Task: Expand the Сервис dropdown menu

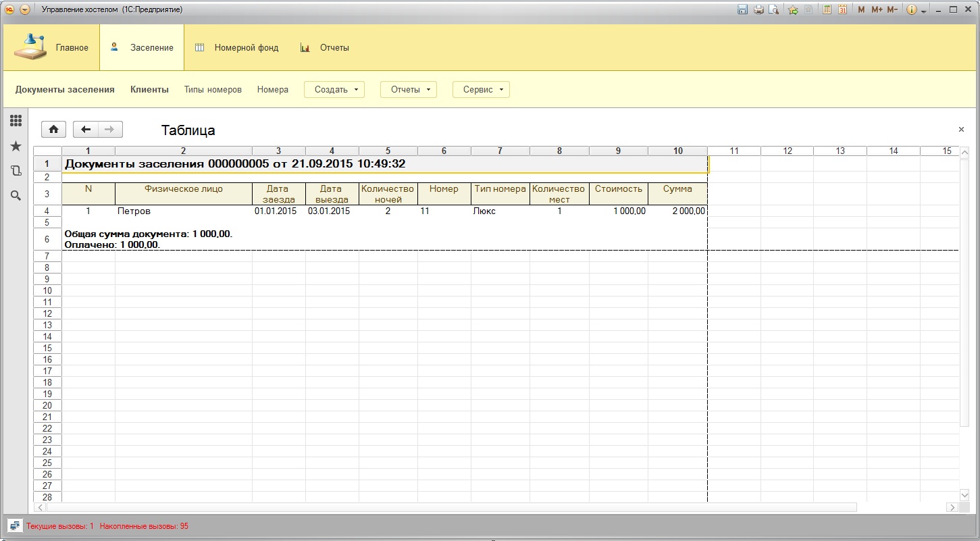Action: tap(481, 89)
